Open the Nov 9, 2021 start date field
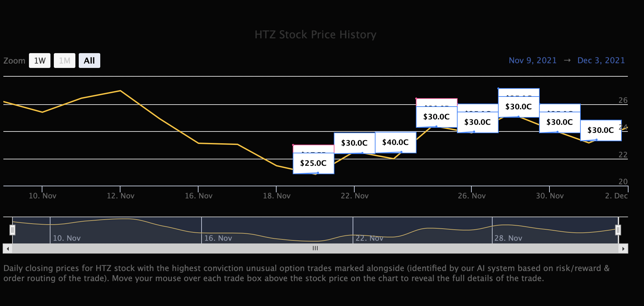The image size is (644, 306). pos(532,61)
